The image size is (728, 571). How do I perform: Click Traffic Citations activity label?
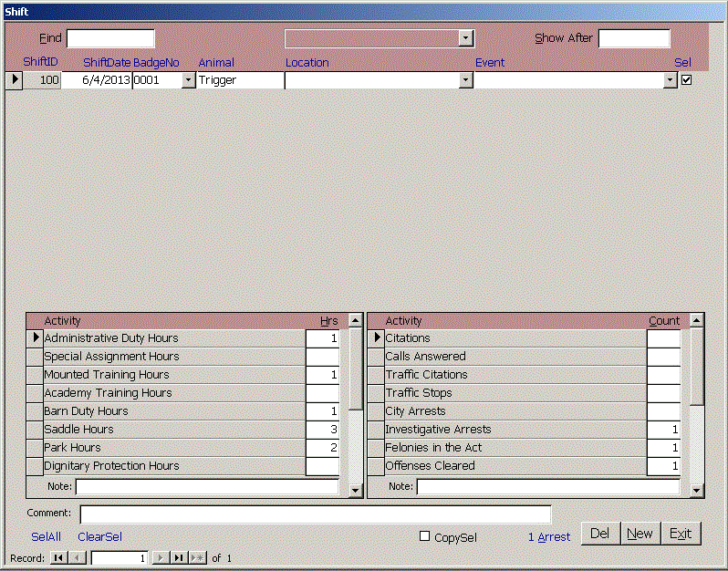click(x=427, y=375)
